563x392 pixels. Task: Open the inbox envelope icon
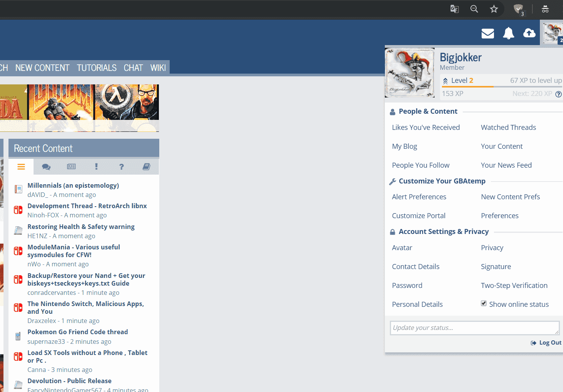pyautogui.click(x=488, y=34)
